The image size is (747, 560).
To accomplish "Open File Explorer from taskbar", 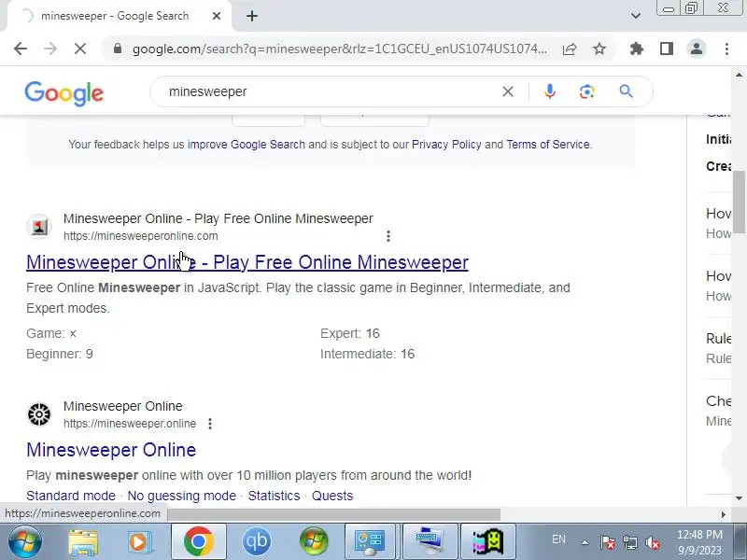I will tap(83, 542).
